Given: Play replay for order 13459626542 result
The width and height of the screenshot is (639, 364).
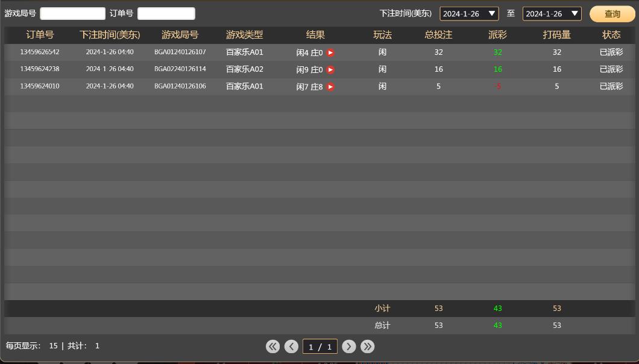Looking at the screenshot, I should pyautogui.click(x=330, y=52).
